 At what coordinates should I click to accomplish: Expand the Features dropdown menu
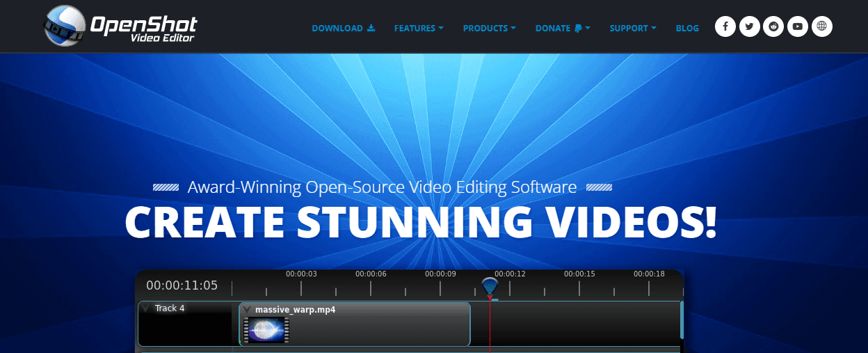[x=419, y=29]
